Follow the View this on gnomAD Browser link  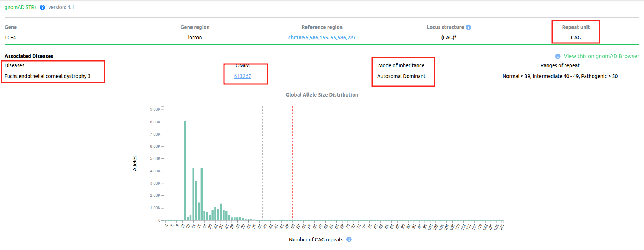[601, 56]
